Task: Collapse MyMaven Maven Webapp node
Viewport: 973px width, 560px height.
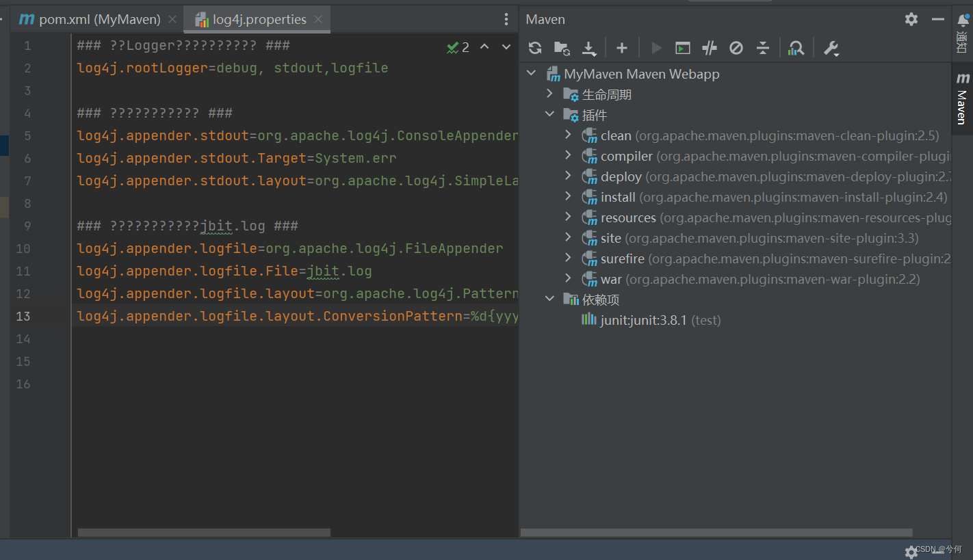Action: pos(532,73)
